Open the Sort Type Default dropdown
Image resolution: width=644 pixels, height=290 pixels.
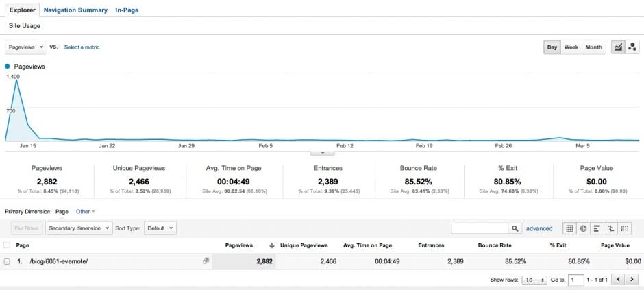click(x=160, y=228)
